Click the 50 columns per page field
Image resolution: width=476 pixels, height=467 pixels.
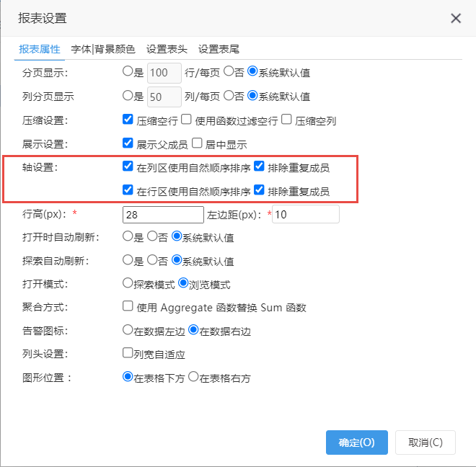164,97
